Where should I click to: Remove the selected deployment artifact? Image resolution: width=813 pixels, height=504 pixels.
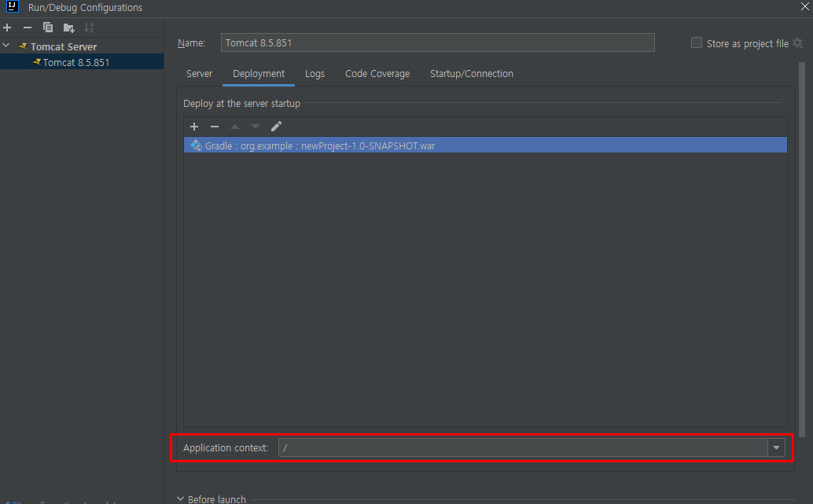[215, 127]
